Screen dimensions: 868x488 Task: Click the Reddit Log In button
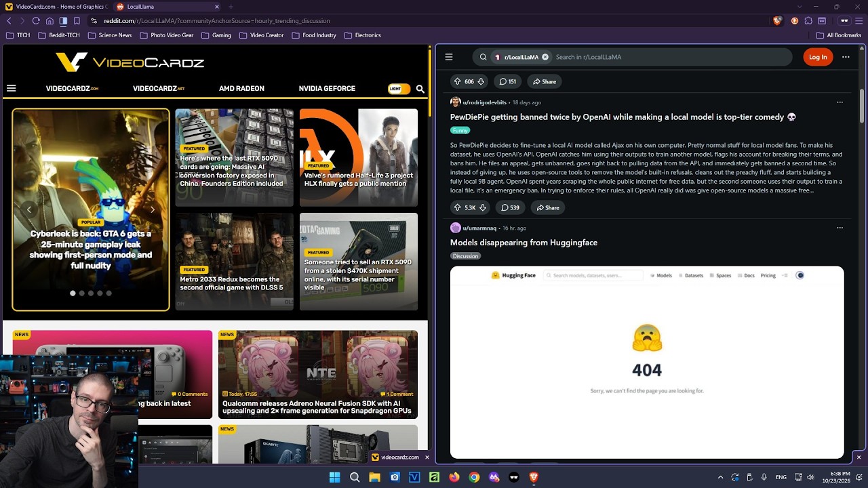click(818, 57)
